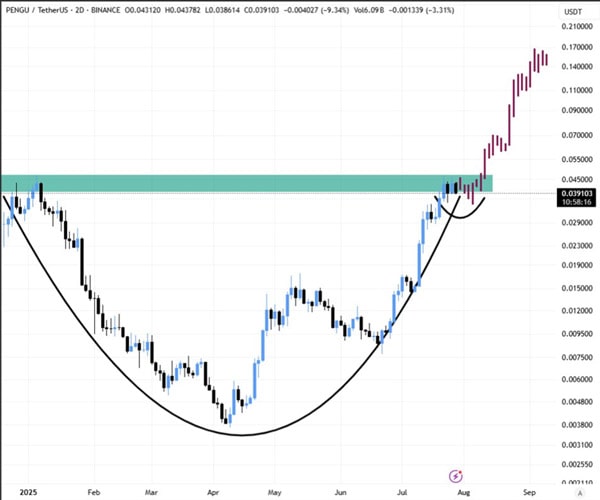Viewport: 600px width, 500px height.
Task: Click the high value H0.043782
Action: 183,10
